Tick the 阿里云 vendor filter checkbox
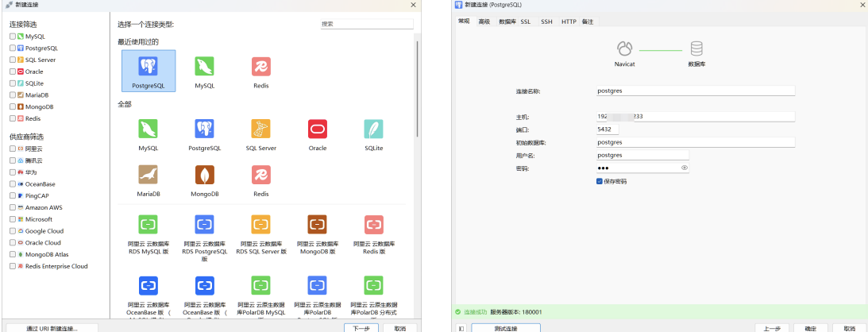This screenshot has width=868, height=332. (x=12, y=149)
